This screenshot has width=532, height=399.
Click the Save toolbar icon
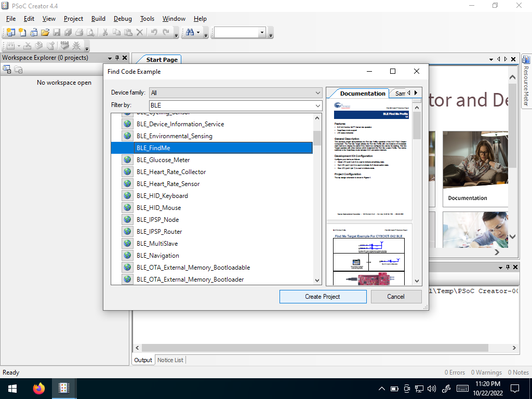point(57,32)
